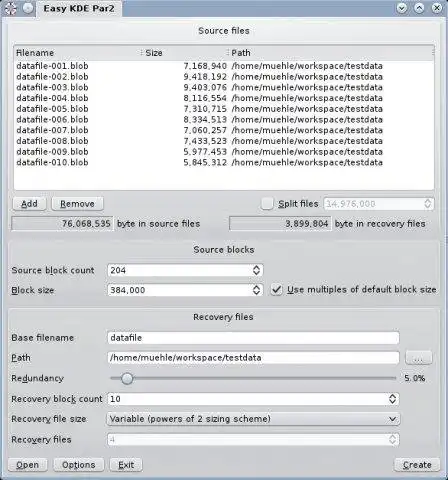This screenshot has width=448, height=480.
Task: Select datafile-006.blob row
Action: (224, 119)
